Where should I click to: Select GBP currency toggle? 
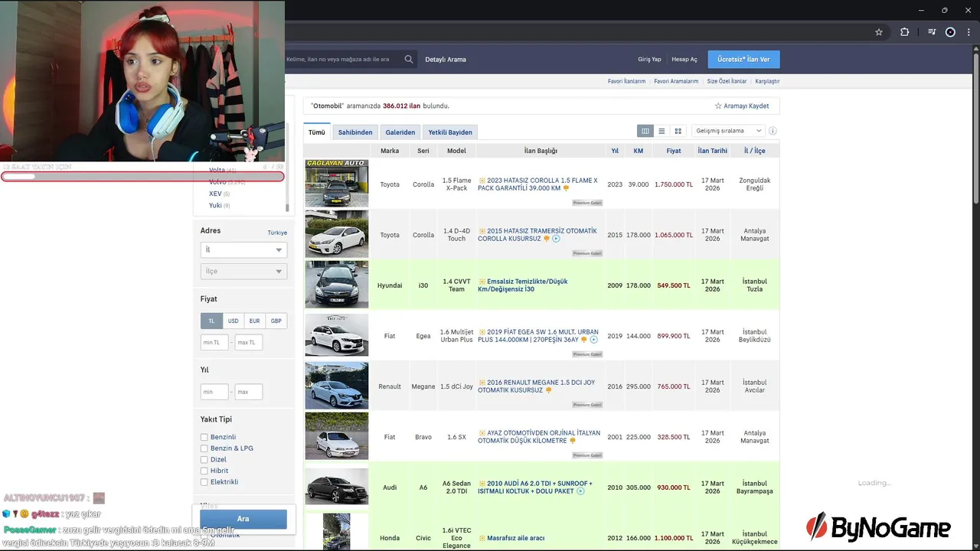pos(276,321)
